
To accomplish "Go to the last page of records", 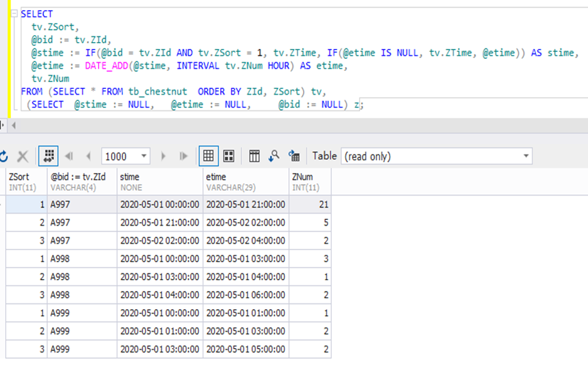I will click(183, 156).
